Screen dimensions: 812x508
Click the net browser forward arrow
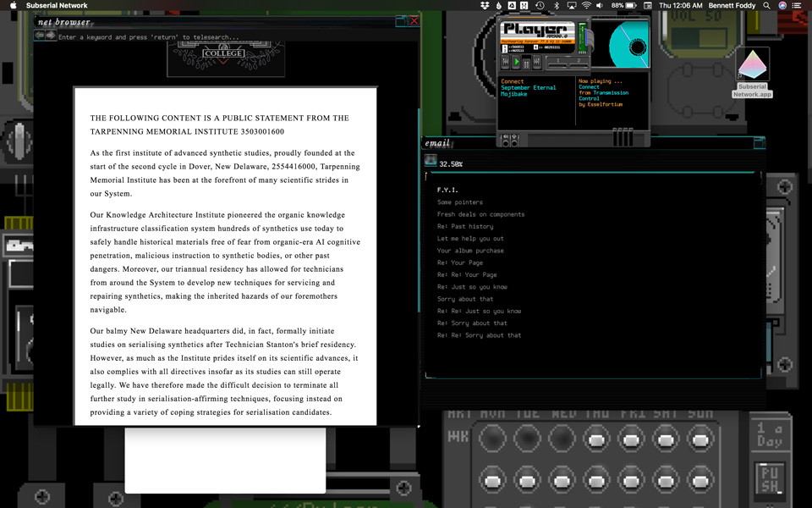pos(51,36)
